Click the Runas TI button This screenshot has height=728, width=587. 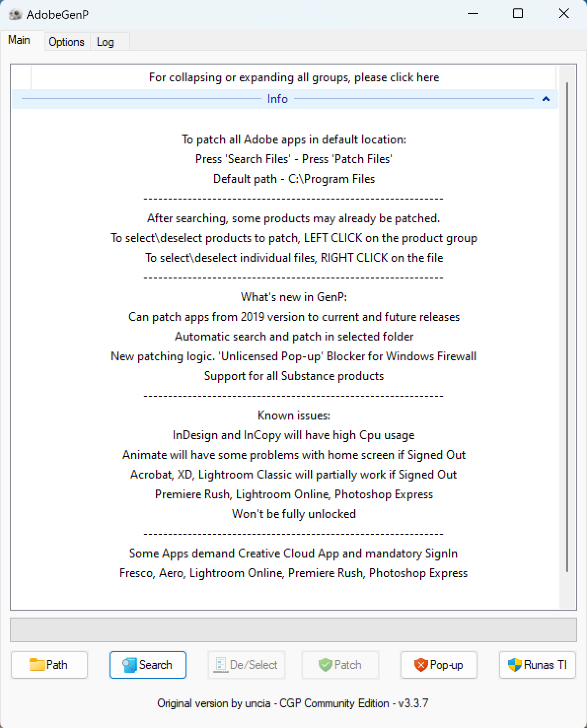click(538, 665)
